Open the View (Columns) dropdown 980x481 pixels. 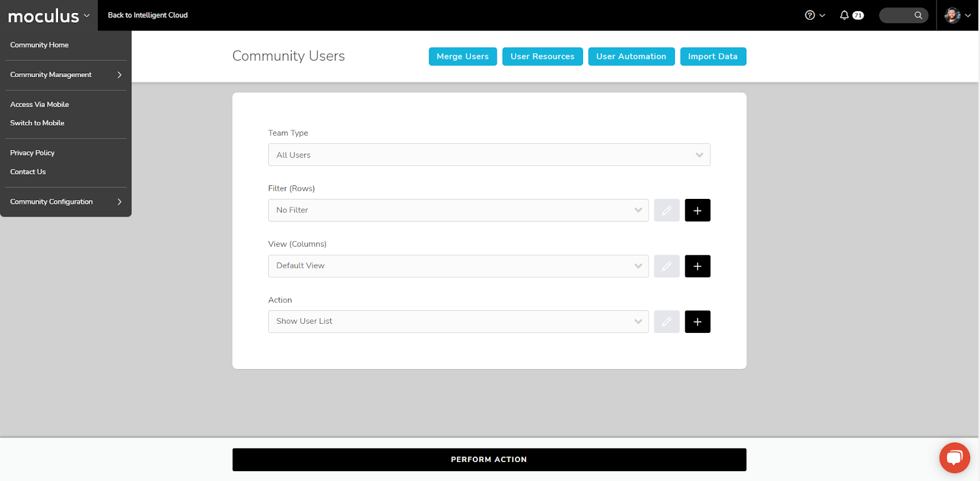coord(458,266)
